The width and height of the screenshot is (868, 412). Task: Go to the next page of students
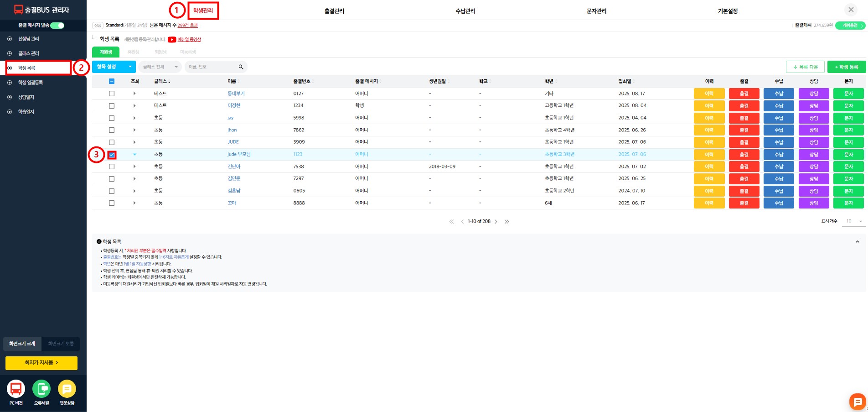[x=496, y=222]
